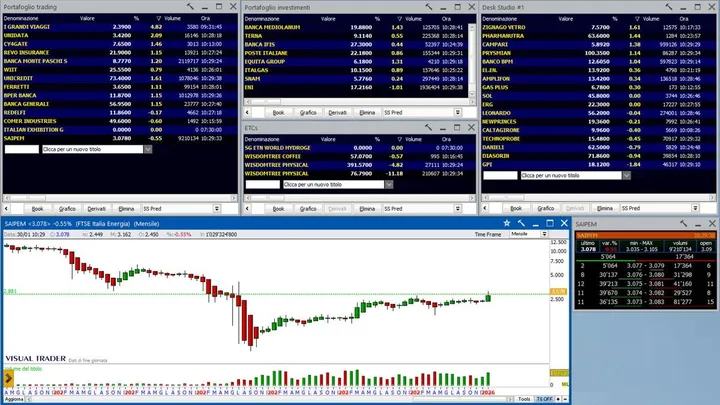Viewport: 720px width, 405px height.
Task: Click Portafoglio investimenti vertical scrollbar
Action: tap(472, 60)
